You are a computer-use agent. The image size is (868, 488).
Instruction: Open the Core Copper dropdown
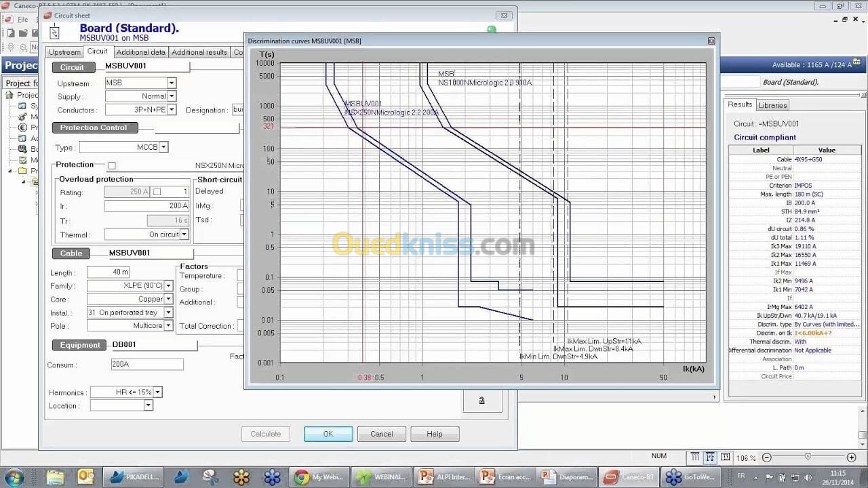click(168, 299)
